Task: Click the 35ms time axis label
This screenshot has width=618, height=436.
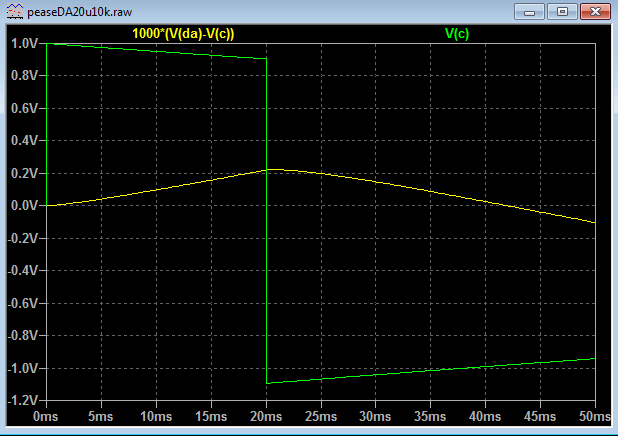Action: 430,417
